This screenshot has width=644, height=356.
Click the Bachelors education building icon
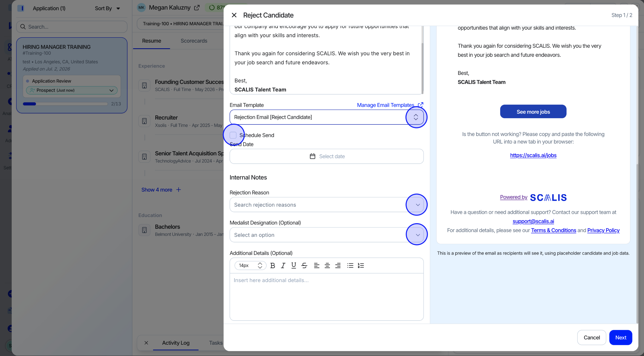click(x=144, y=230)
